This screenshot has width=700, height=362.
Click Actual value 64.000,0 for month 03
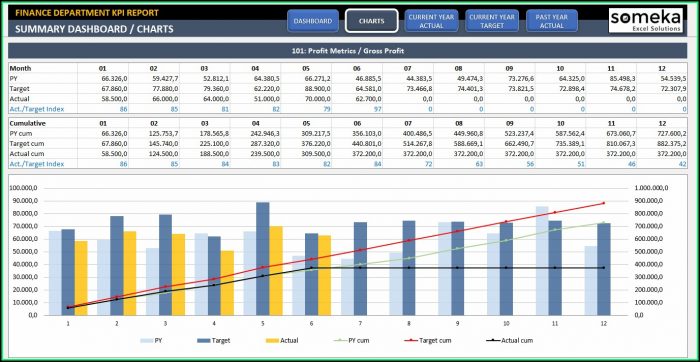coord(216,99)
